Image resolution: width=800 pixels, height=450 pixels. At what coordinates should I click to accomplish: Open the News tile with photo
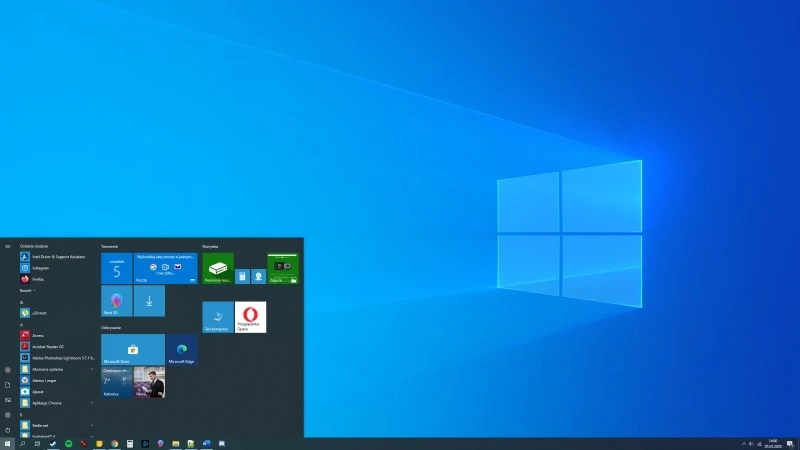149,382
